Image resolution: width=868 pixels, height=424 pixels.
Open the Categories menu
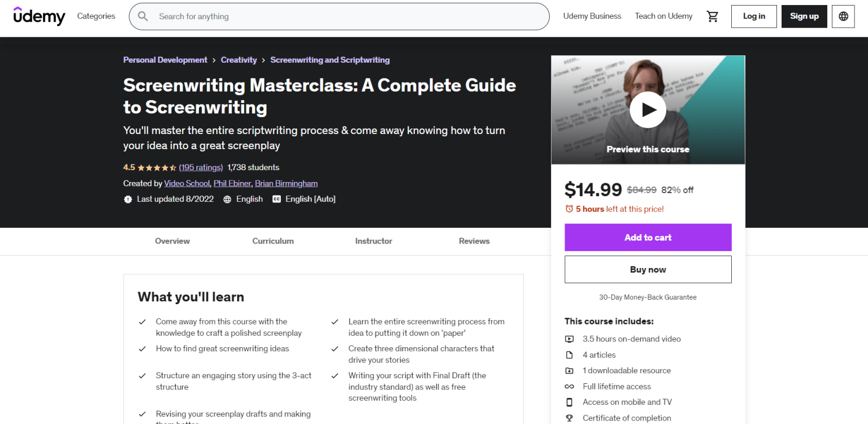(96, 16)
